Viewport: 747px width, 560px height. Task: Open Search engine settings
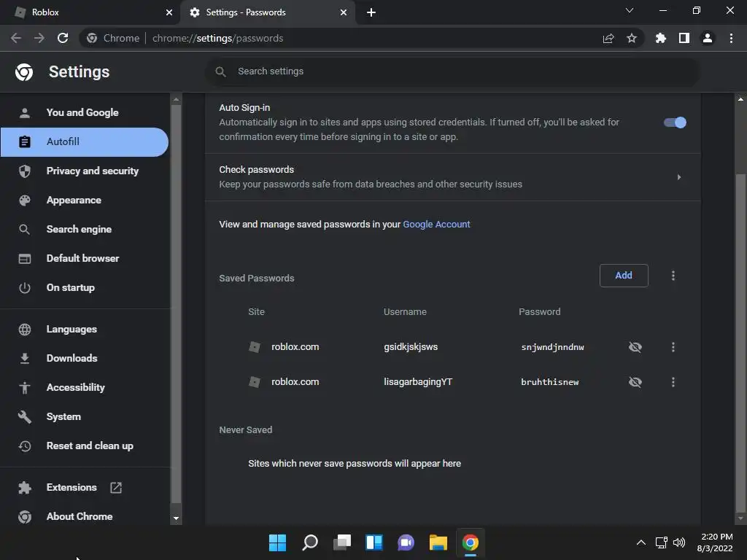click(85, 229)
